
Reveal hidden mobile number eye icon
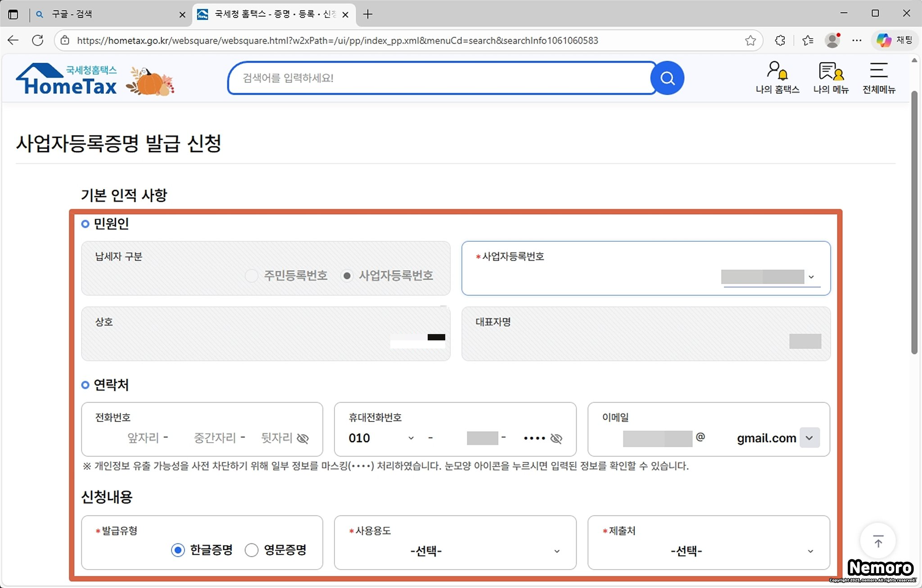(x=556, y=439)
